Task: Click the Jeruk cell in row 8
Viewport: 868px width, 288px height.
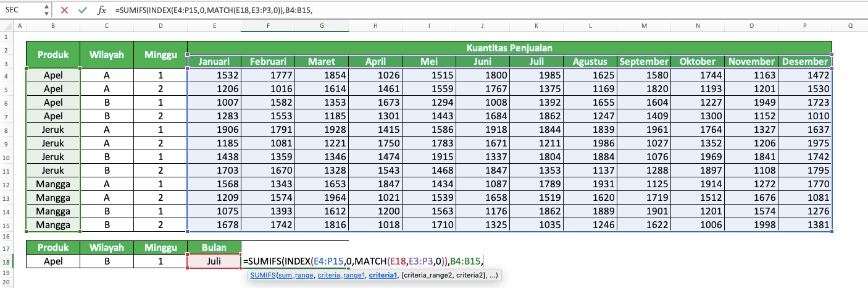Action: pos(53,130)
